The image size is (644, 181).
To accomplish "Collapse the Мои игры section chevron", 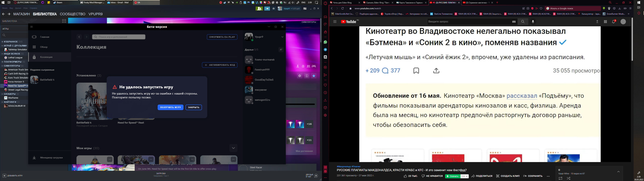I will click(233, 148).
